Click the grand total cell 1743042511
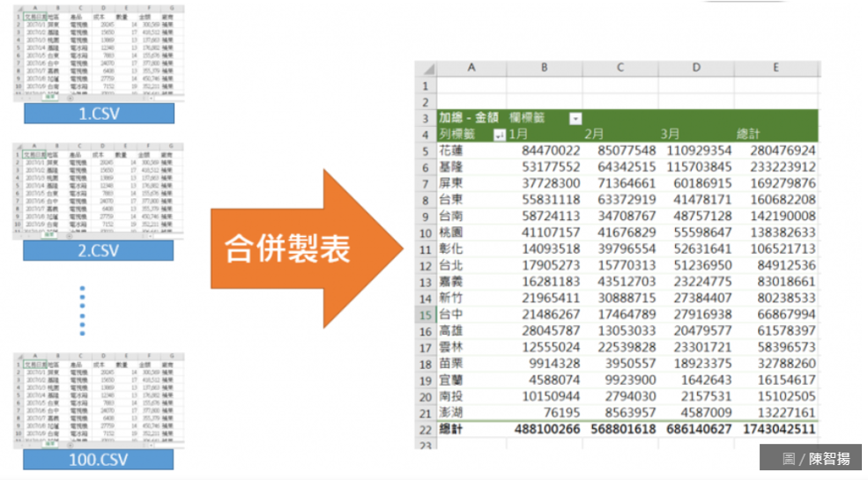The height and width of the screenshot is (480, 868). tap(775, 429)
